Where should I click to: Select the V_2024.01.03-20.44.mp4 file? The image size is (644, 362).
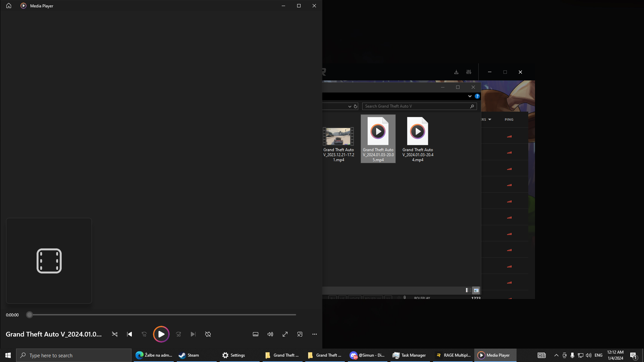pyautogui.click(x=418, y=139)
